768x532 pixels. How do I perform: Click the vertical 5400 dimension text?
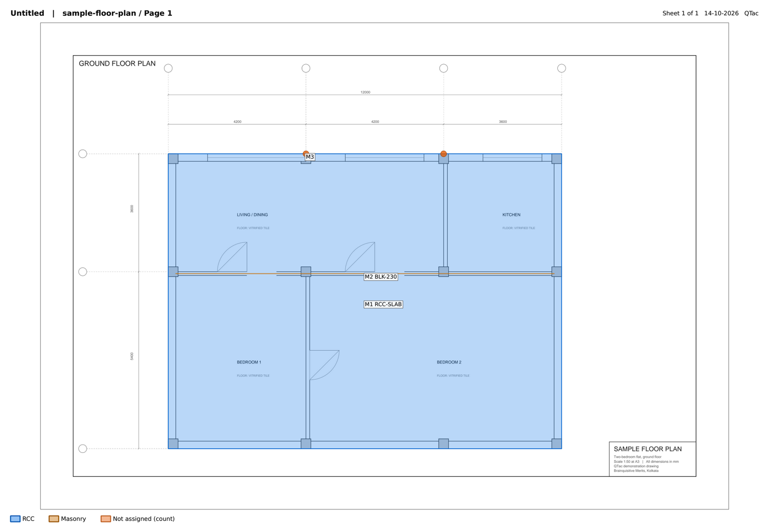pyautogui.click(x=132, y=356)
